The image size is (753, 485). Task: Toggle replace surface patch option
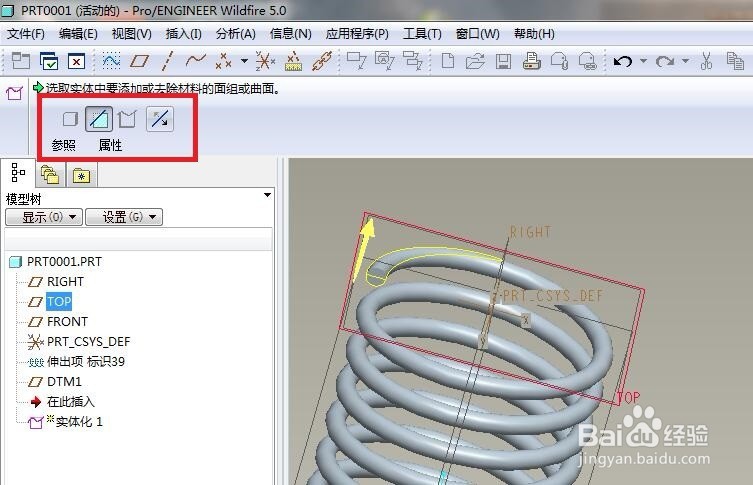(127, 119)
